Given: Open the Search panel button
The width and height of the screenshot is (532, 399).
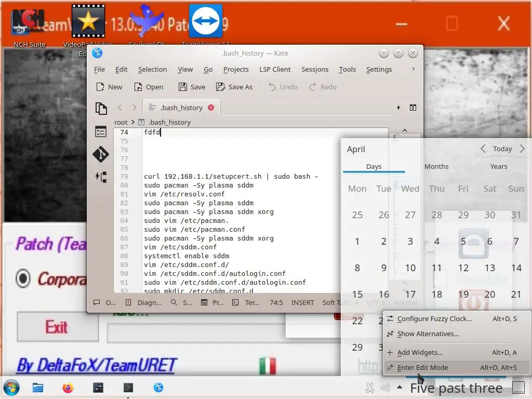Looking at the screenshot, I should pos(181,302).
